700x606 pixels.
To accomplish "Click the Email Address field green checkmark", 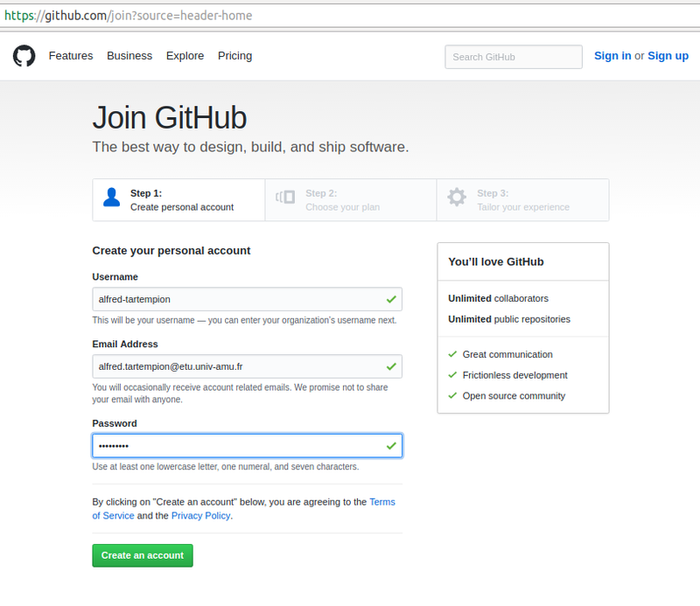I will pyautogui.click(x=391, y=366).
